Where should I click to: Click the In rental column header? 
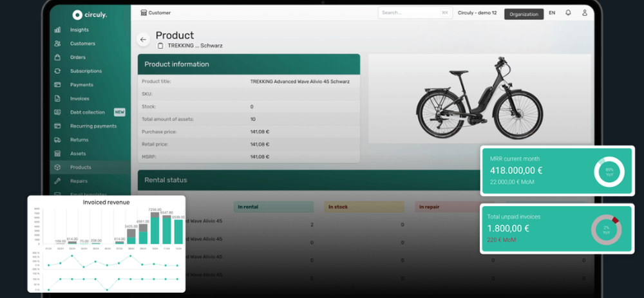click(274, 207)
